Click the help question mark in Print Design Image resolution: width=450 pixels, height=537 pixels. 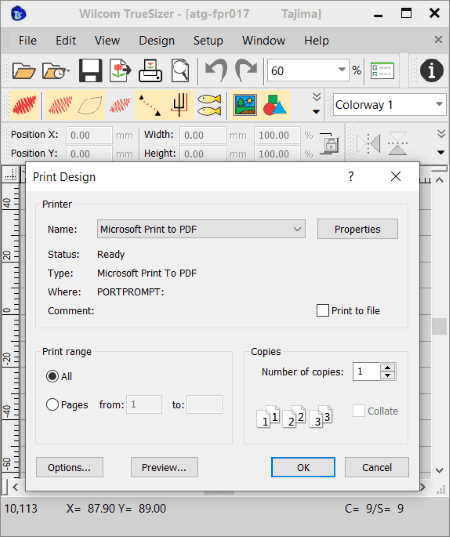click(351, 176)
